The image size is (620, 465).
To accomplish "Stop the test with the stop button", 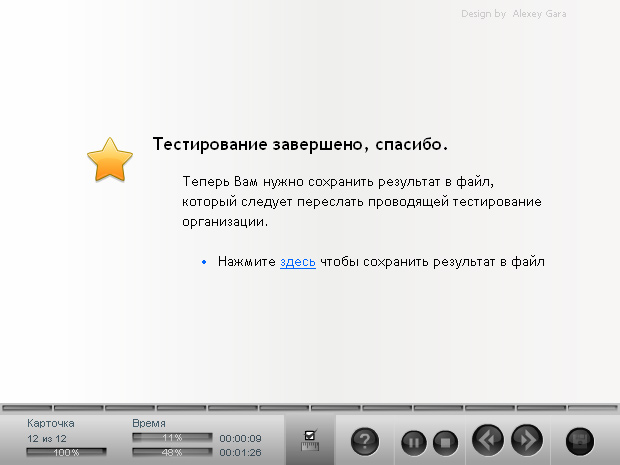I will (445, 442).
